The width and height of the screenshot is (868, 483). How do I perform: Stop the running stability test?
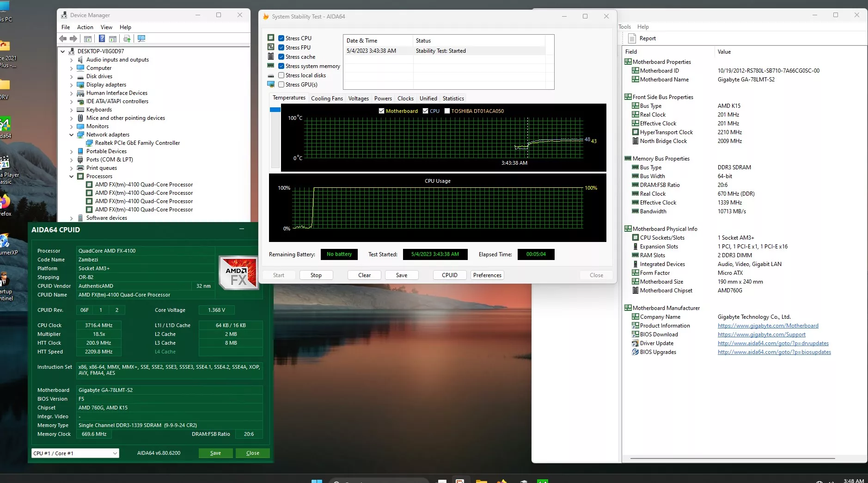316,275
